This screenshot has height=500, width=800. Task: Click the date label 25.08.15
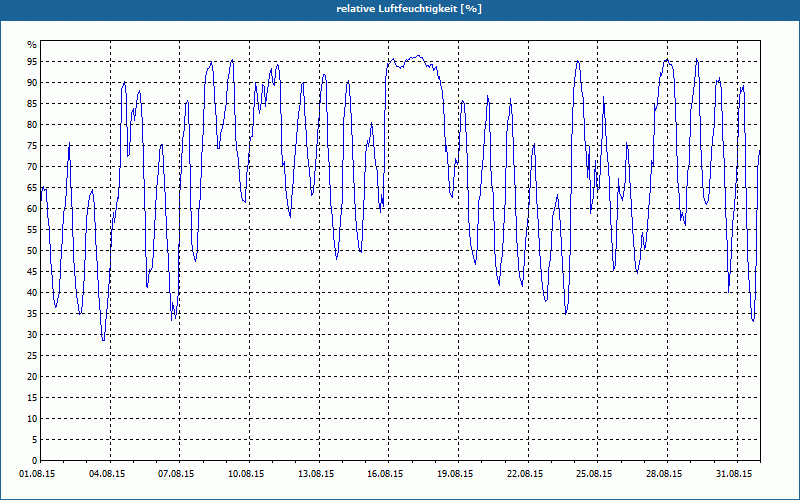pyautogui.click(x=594, y=474)
